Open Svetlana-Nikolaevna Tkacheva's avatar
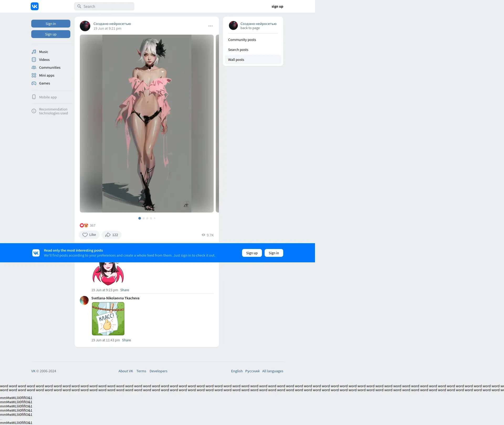 click(x=84, y=300)
